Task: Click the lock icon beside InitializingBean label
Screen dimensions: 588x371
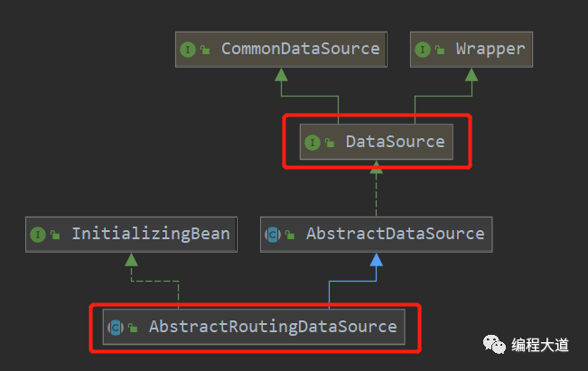Action: click(x=55, y=236)
